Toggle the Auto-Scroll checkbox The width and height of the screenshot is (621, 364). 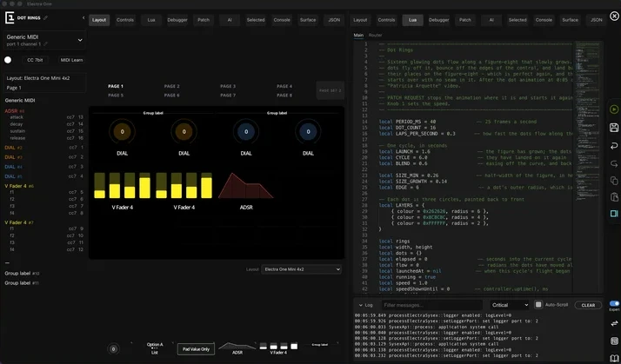click(x=538, y=305)
